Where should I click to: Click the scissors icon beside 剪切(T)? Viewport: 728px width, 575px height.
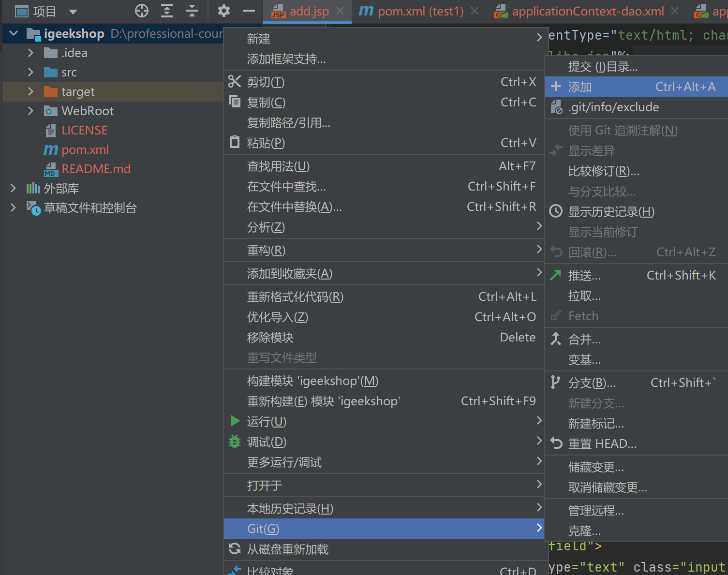(x=235, y=81)
